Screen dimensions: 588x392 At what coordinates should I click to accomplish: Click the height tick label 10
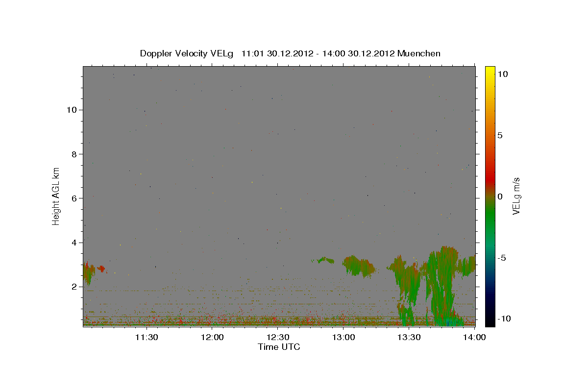click(x=72, y=110)
